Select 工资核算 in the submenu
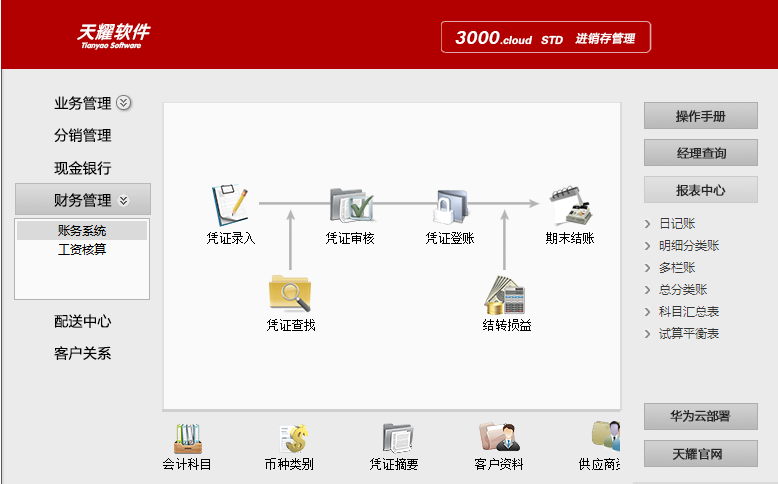 pyautogui.click(x=82, y=249)
